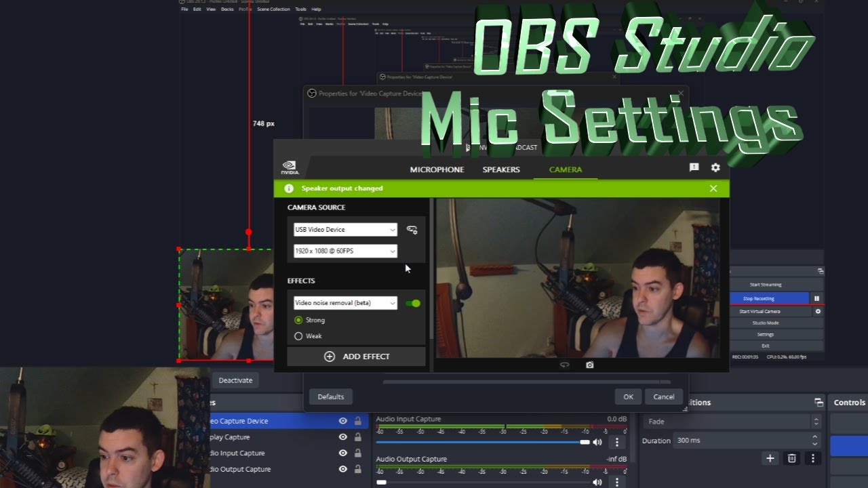This screenshot has height=488, width=868.
Task: Click the Deactivate button
Action: [235, 380]
